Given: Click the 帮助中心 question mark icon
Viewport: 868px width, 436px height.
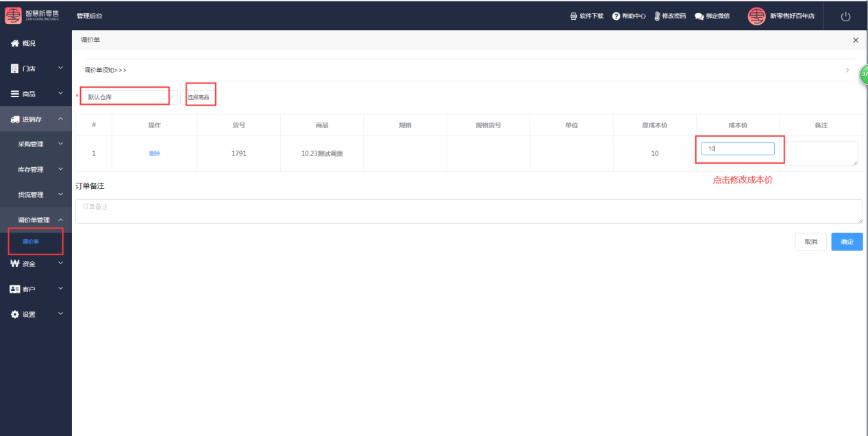Looking at the screenshot, I should [616, 16].
